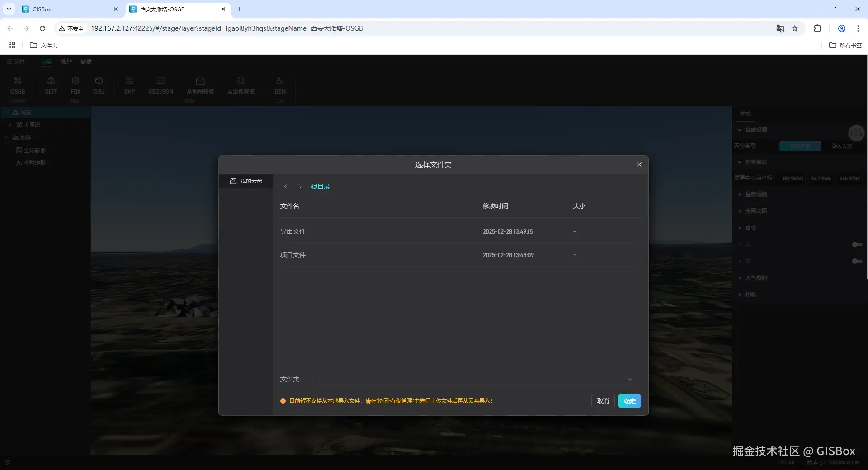Click the 文件夹 path input field

pyautogui.click(x=476, y=379)
